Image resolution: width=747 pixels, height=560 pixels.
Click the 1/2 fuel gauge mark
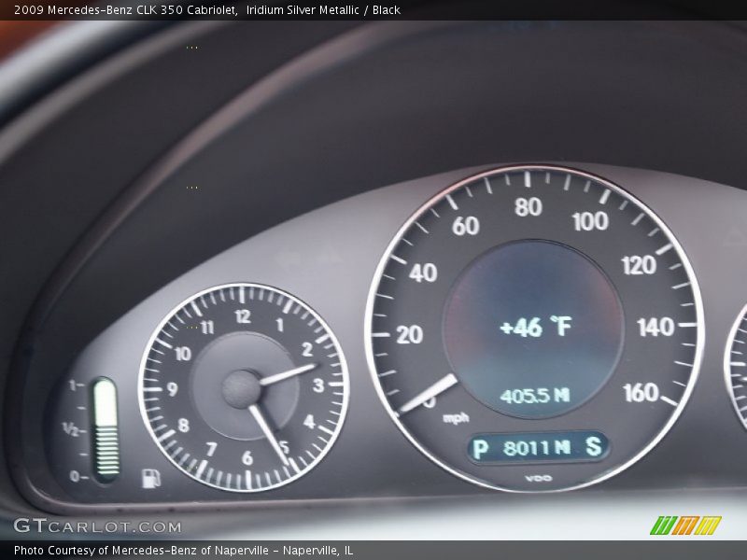tap(71, 428)
